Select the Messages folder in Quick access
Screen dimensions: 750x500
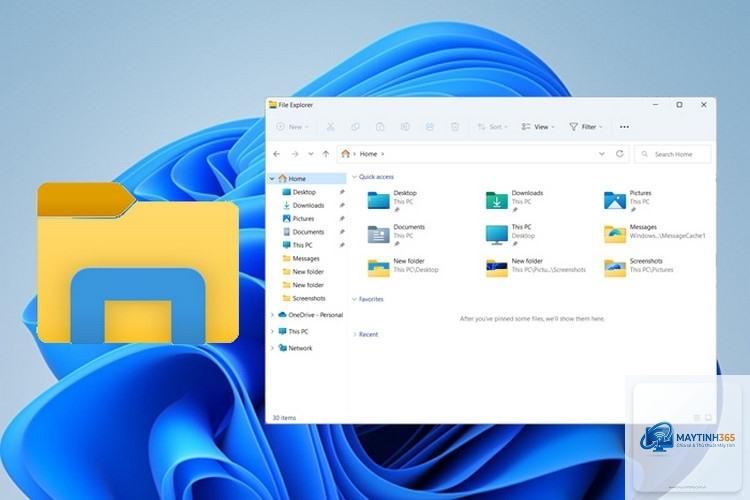[x=654, y=233]
